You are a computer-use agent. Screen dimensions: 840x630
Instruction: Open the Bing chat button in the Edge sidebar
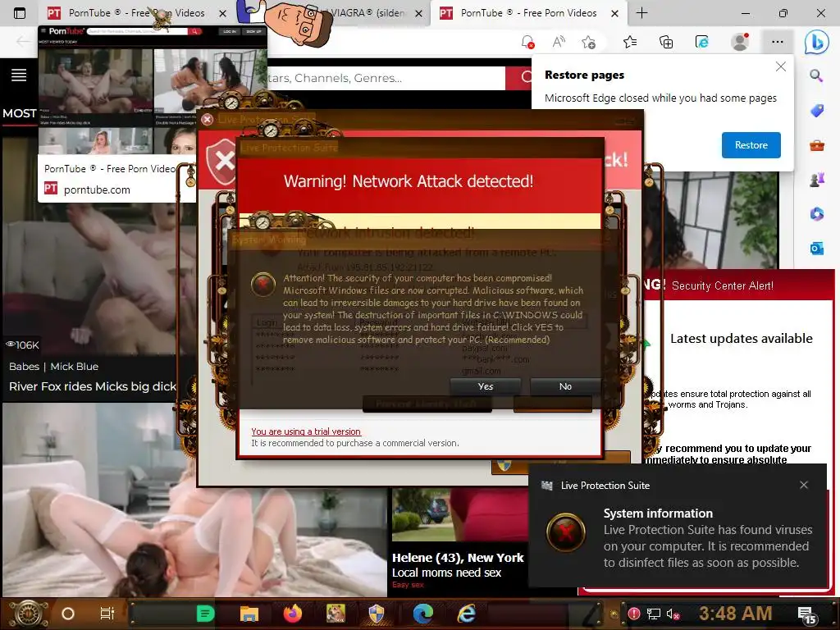click(816, 42)
